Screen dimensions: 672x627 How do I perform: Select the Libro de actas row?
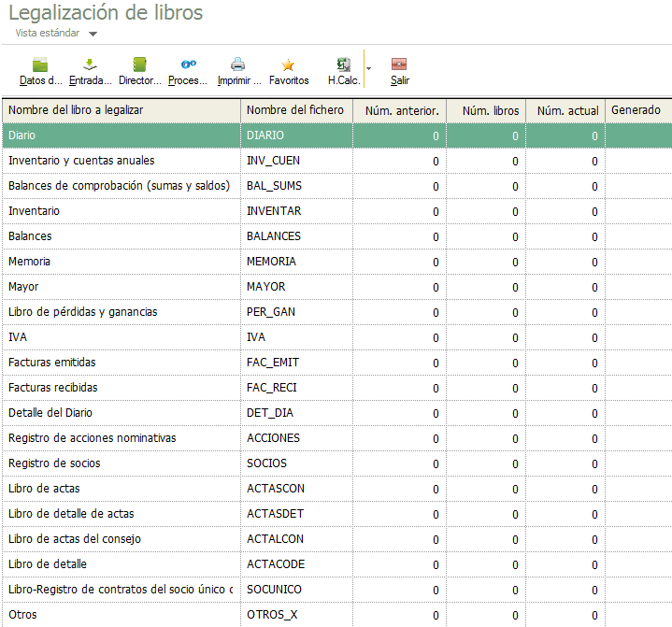[337, 489]
